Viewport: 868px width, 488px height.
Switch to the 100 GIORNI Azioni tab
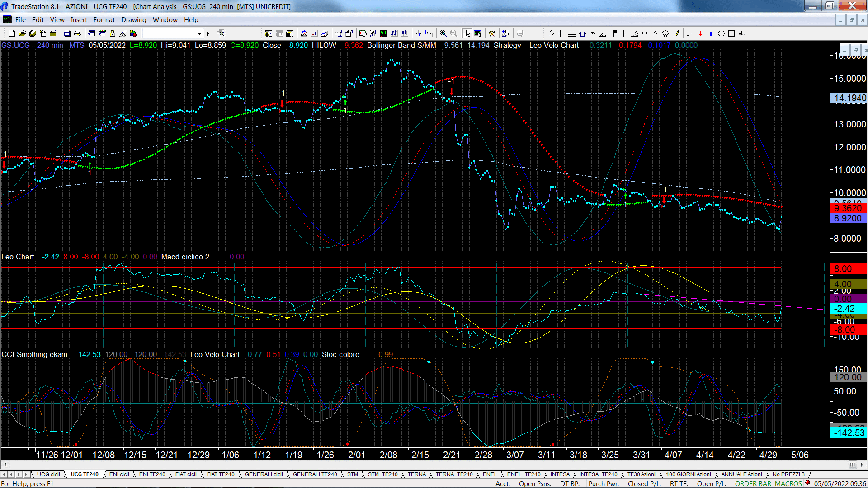click(x=689, y=474)
